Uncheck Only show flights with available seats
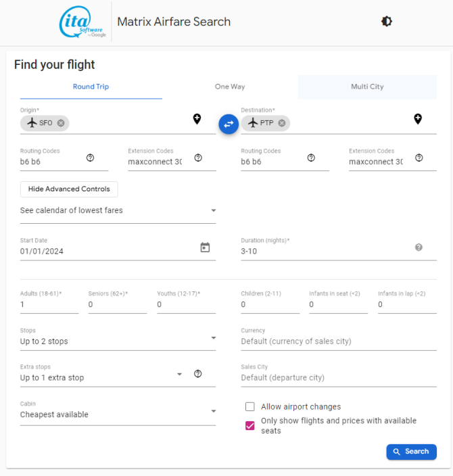The height and width of the screenshot is (476, 453). [250, 425]
